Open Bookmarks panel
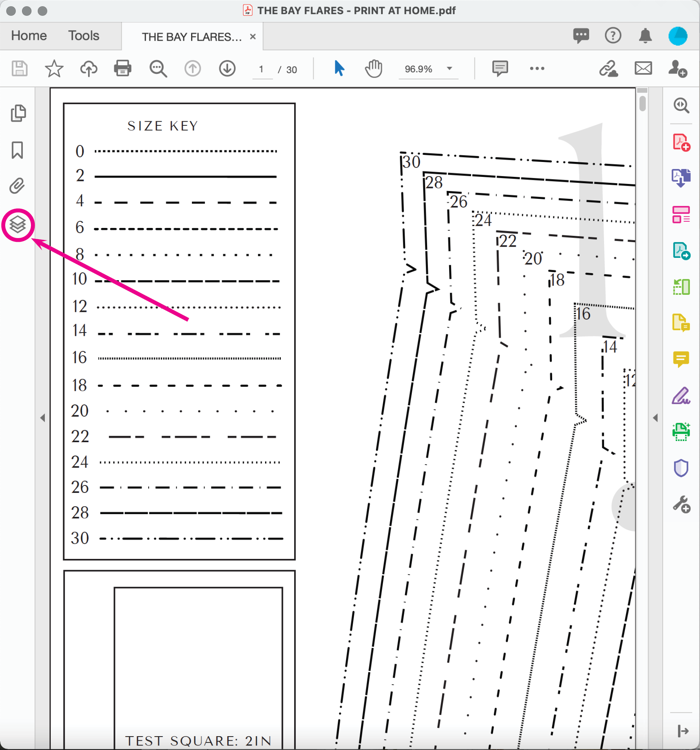 click(x=18, y=150)
